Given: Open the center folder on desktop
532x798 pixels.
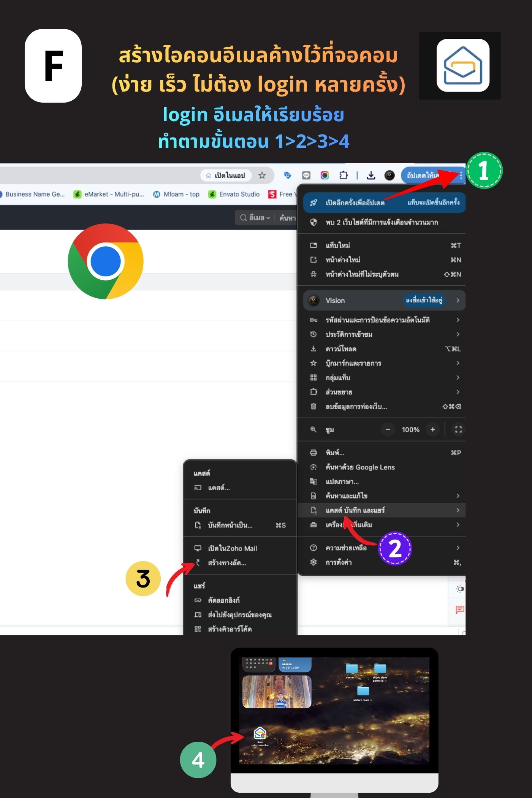Looking at the screenshot, I should click(351, 670).
